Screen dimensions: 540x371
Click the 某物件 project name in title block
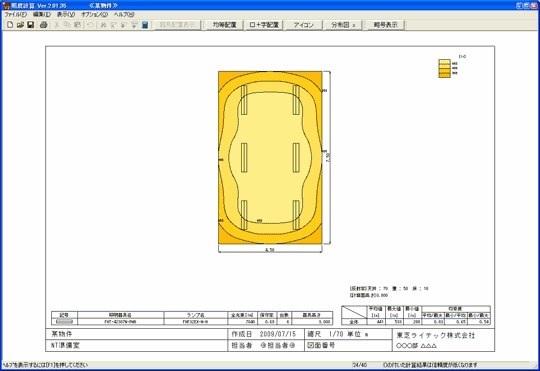[62, 334]
